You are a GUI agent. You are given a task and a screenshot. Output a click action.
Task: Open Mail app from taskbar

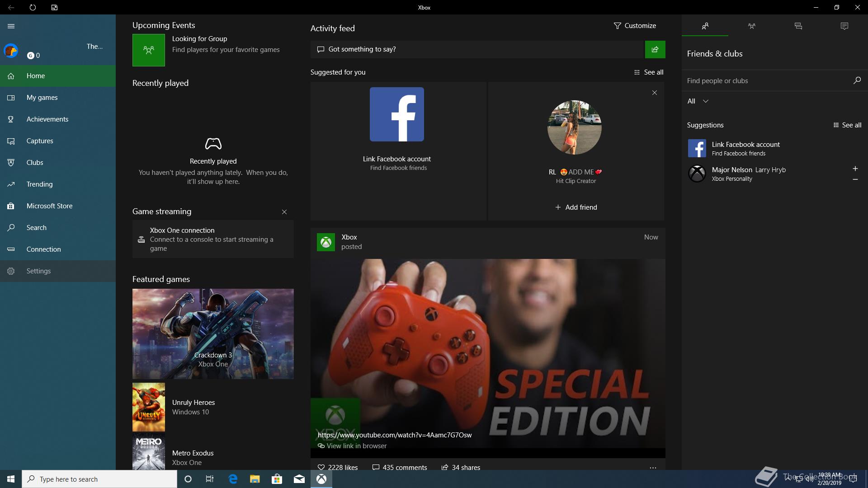coord(299,479)
